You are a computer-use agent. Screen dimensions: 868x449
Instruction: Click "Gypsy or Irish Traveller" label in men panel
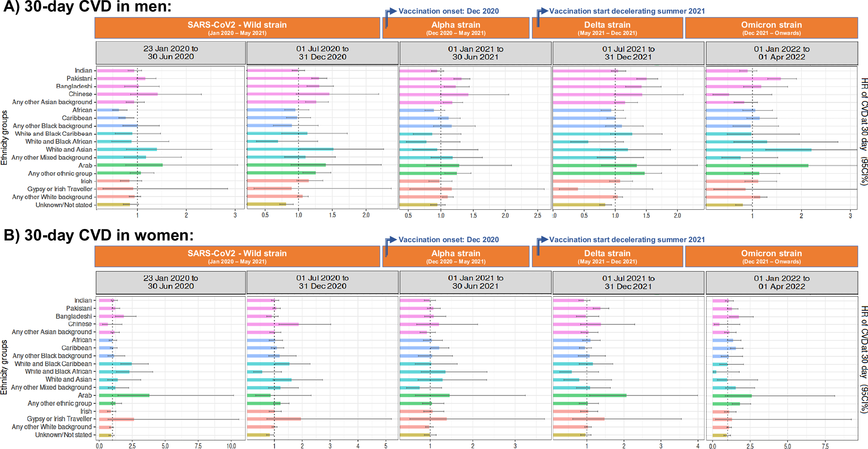60,189
